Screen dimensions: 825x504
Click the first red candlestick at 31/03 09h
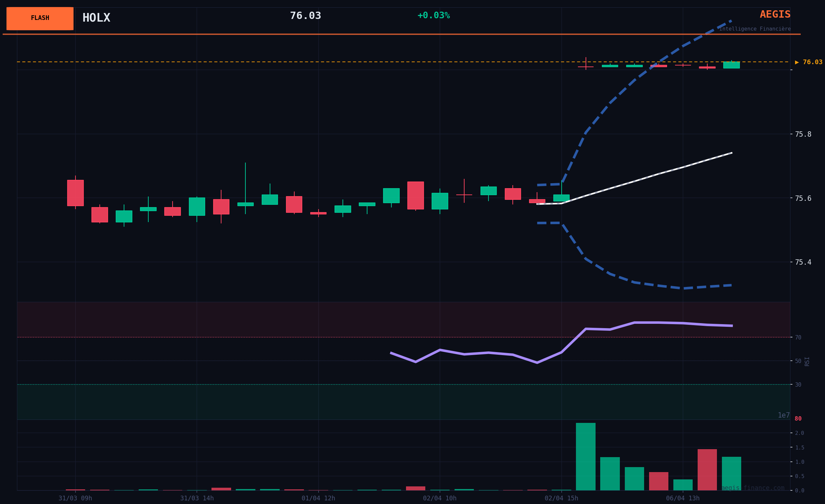[75, 193]
